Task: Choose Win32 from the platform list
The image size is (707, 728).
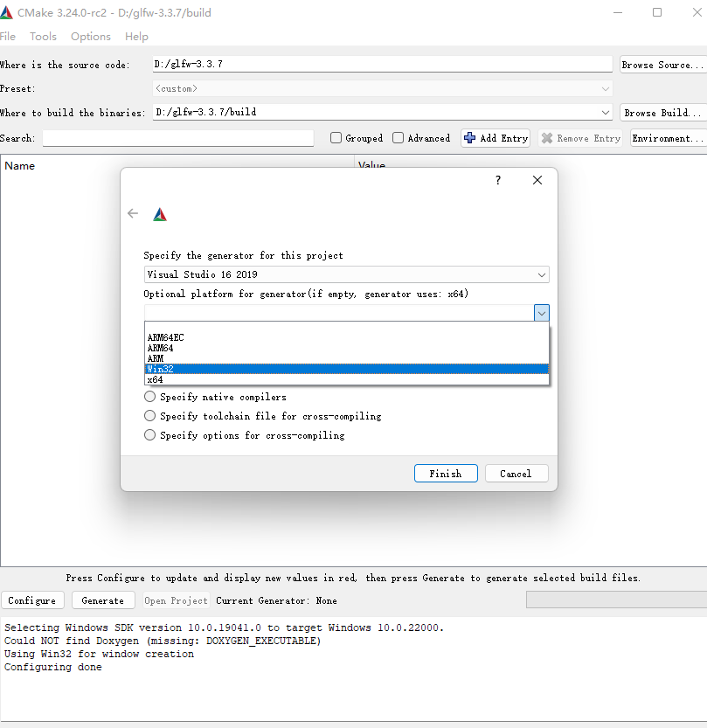Action: (x=346, y=369)
